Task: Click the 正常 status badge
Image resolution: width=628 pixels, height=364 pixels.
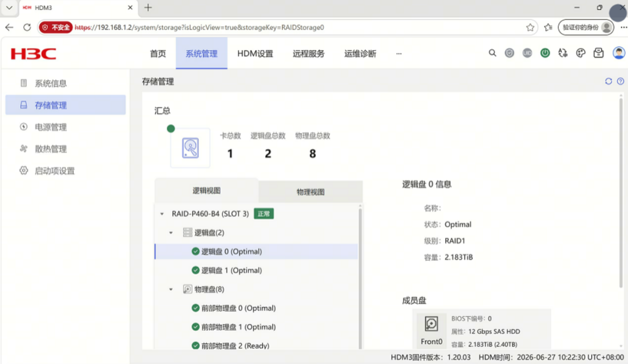Action: [x=264, y=214]
